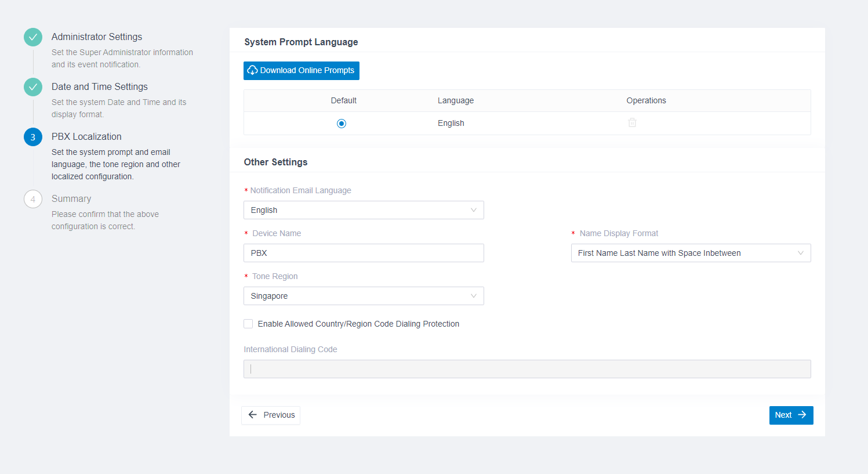Enable Allowed Country/Region Code Dialing Protection
This screenshot has width=868, height=474.
(x=248, y=324)
